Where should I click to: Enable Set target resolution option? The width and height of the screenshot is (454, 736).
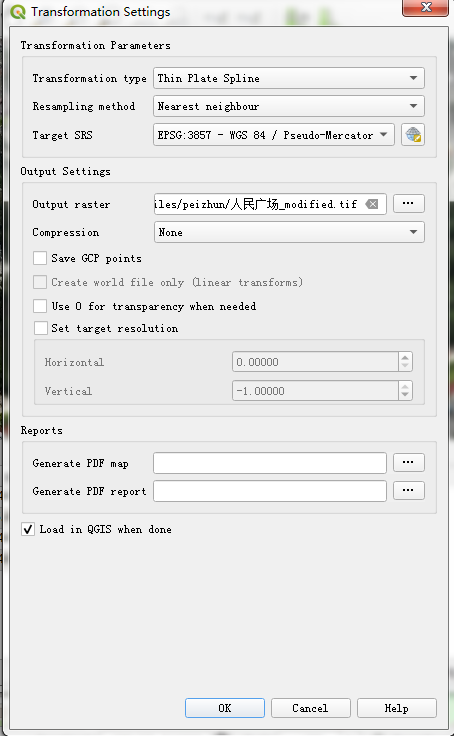click(x=41, y=328)
